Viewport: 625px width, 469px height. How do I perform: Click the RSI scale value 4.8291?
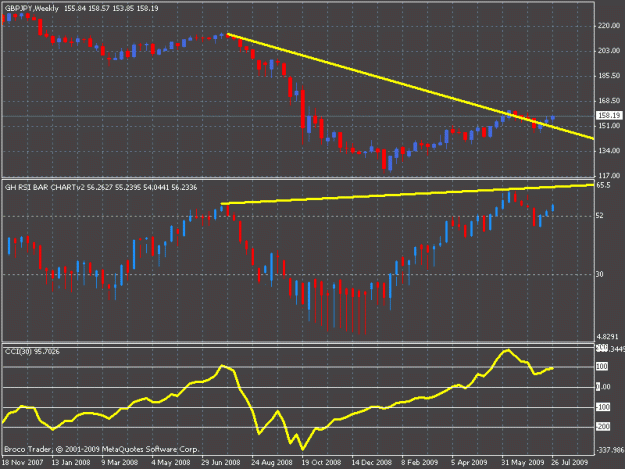click(607, 337)
